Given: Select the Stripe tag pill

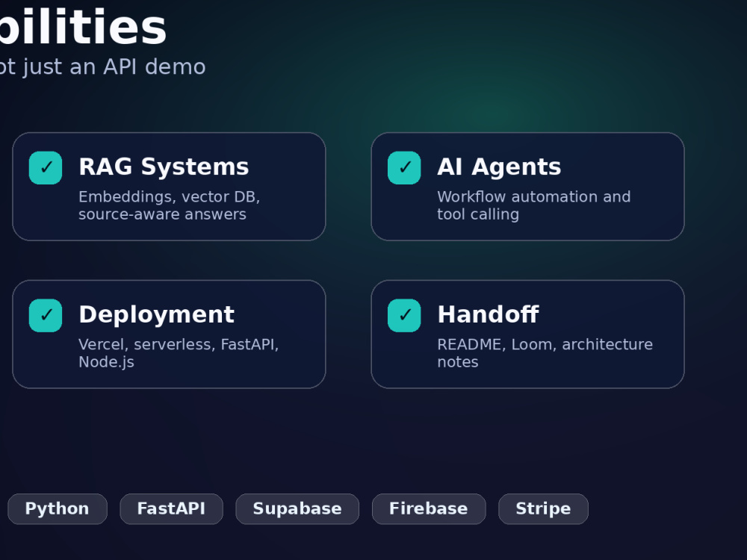Looking at the screenshot, I should tap(543, 509).
